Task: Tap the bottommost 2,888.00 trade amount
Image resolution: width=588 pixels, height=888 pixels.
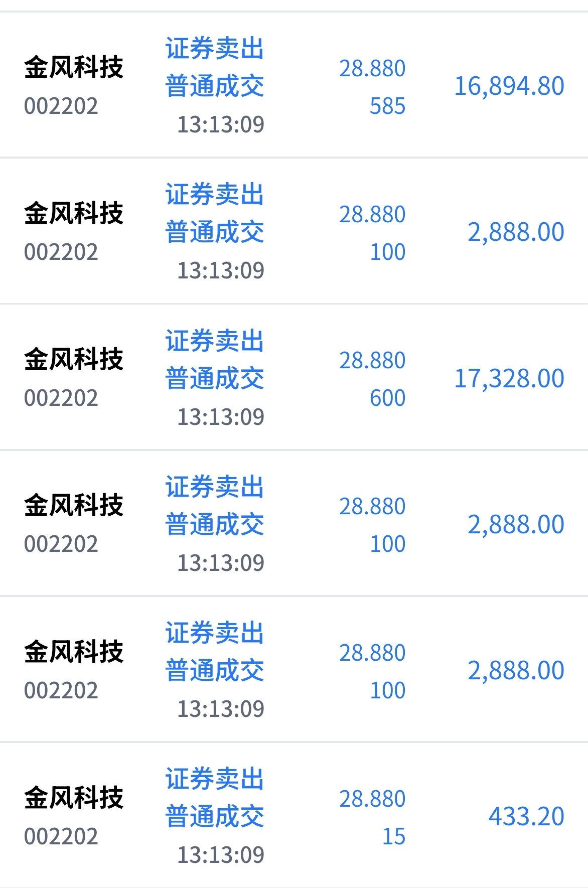Action: 515,671
